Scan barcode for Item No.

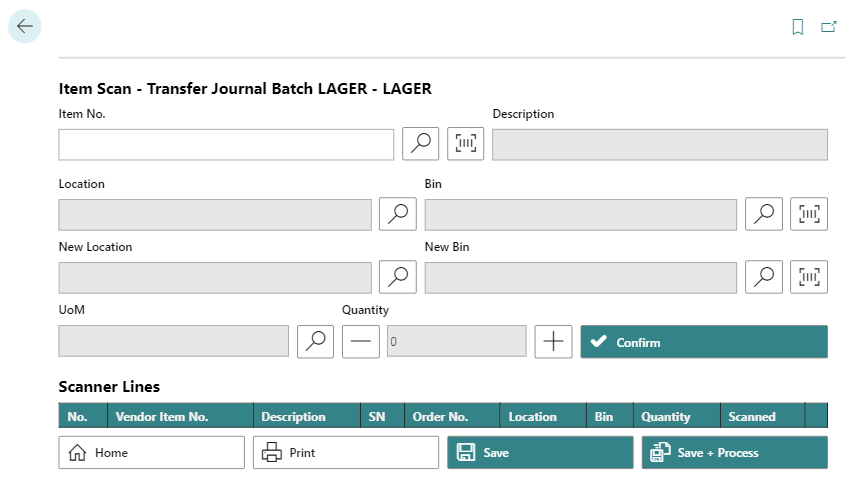point(466,144)
